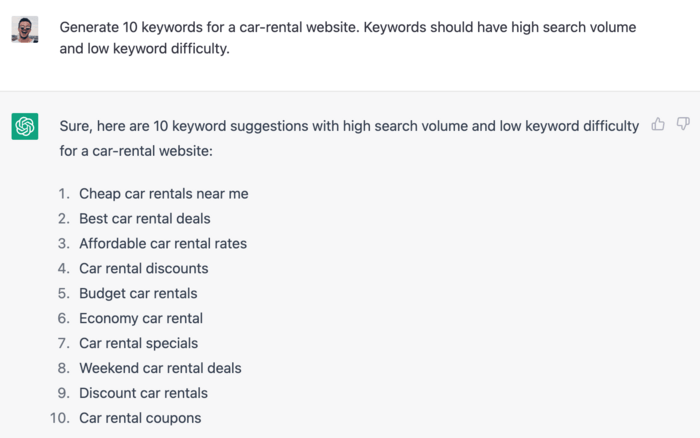Screen dimensions: 700x438
Task: Click the text "for a car-rental website:"
Action: (x=136, y=151)
